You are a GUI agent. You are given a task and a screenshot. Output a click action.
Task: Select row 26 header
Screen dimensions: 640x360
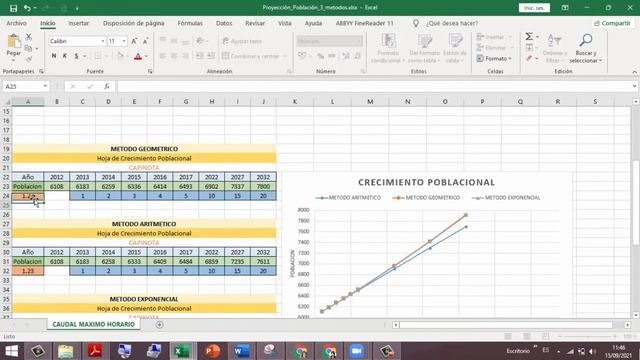point(6,215)
